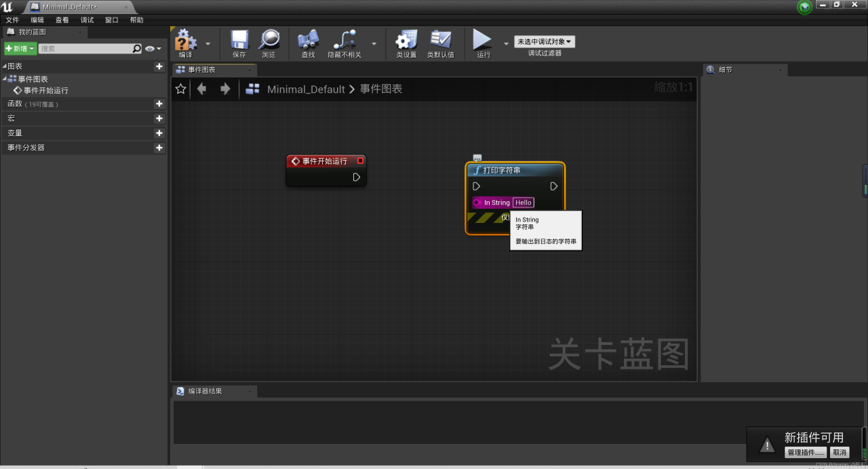Add a new graph with 图表 plus
Viewport: 868px width, 469px height.
click(159, 66)
